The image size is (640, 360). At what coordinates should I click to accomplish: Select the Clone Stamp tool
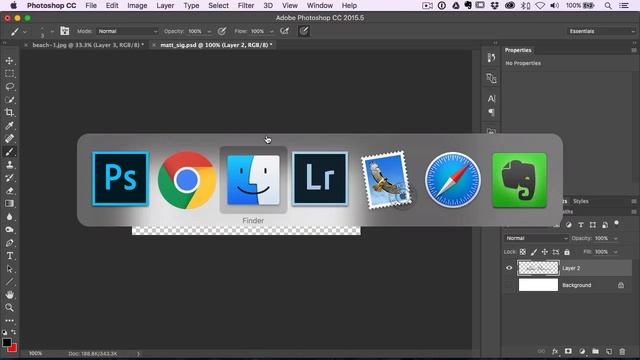(x=9, y=165)
